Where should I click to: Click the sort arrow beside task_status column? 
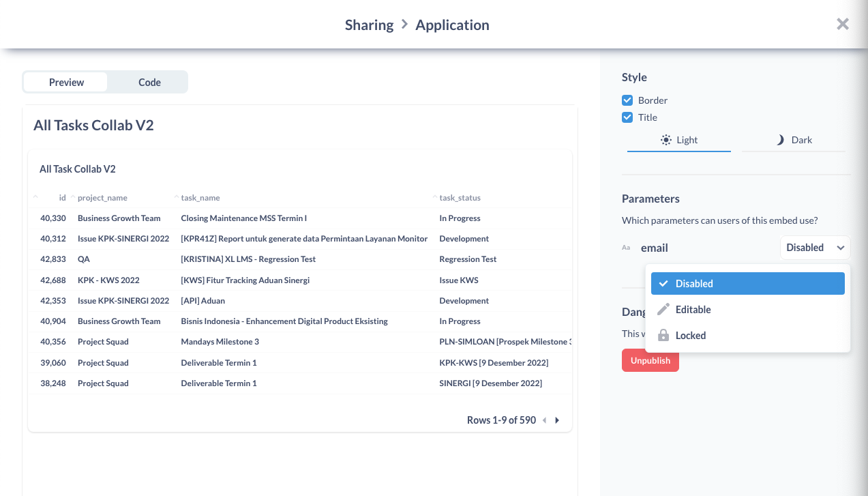[435, 197]
